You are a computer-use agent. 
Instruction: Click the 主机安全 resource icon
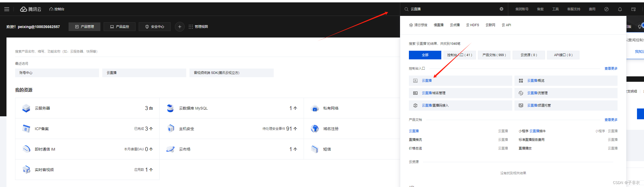[170, 129]
